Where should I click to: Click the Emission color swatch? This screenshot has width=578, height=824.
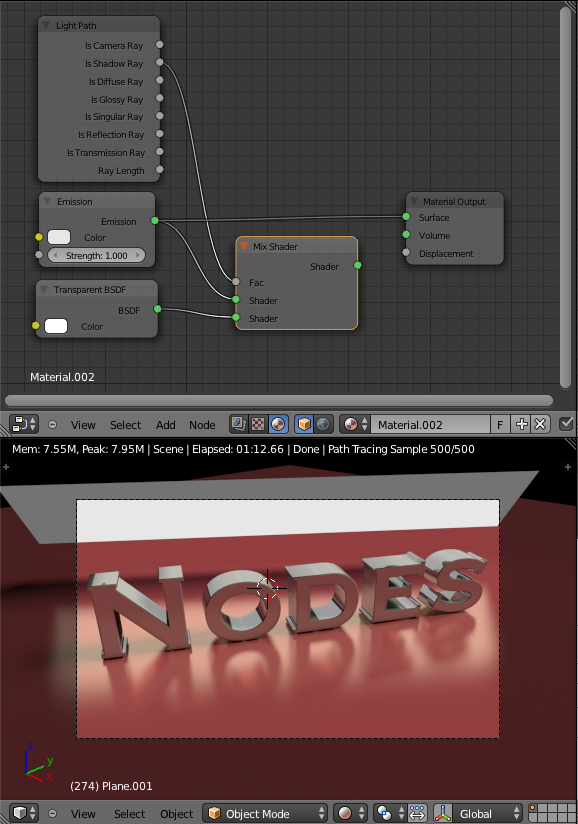(x=59, y=238)
